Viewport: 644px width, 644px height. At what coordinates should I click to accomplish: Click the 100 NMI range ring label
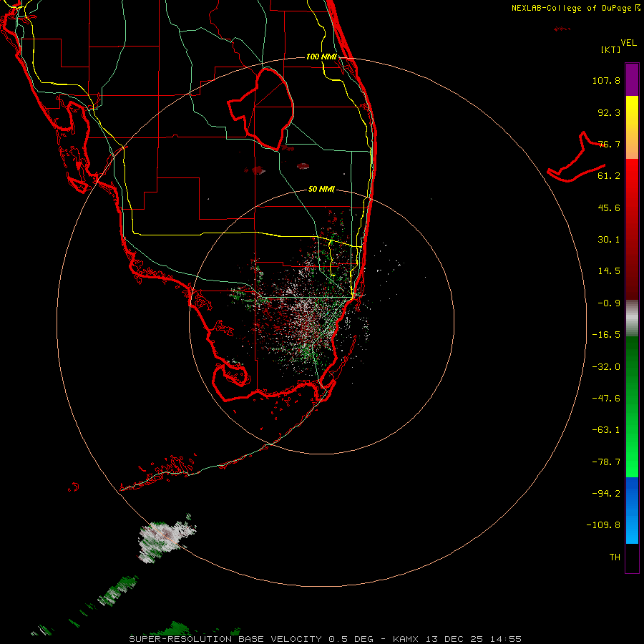pyautogui.click(x=321, y=57)
